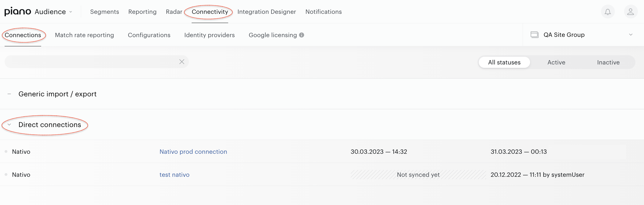Viewport: 644px width, 205px height.
Task: Open the Configurations tab
Action: [x=149, y=35]
